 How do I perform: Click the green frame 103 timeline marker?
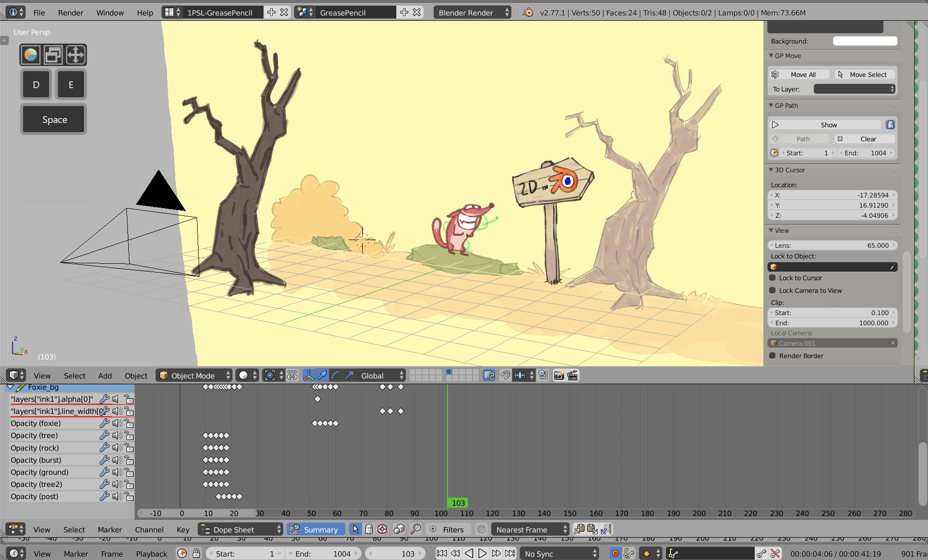pos(458,503)
